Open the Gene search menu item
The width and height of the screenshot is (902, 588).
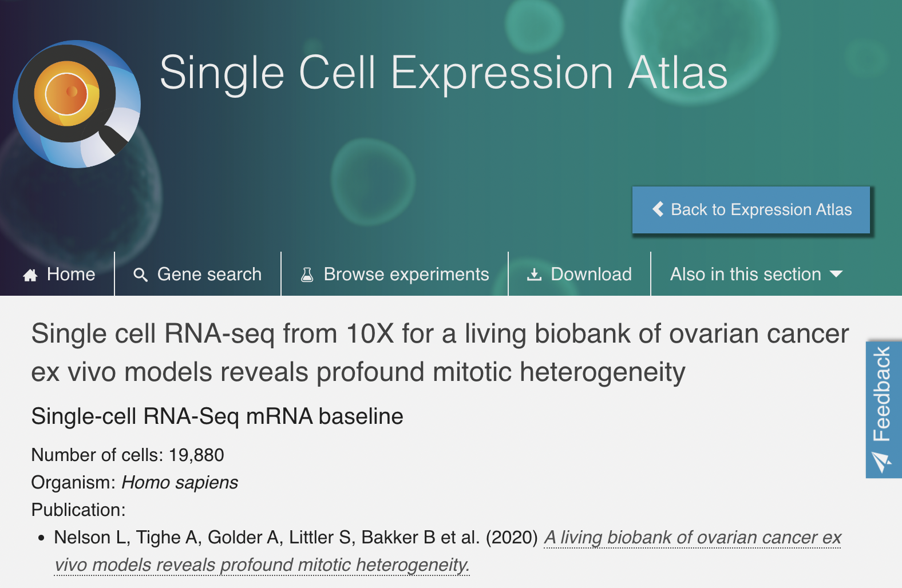click(x=209, y=275)
